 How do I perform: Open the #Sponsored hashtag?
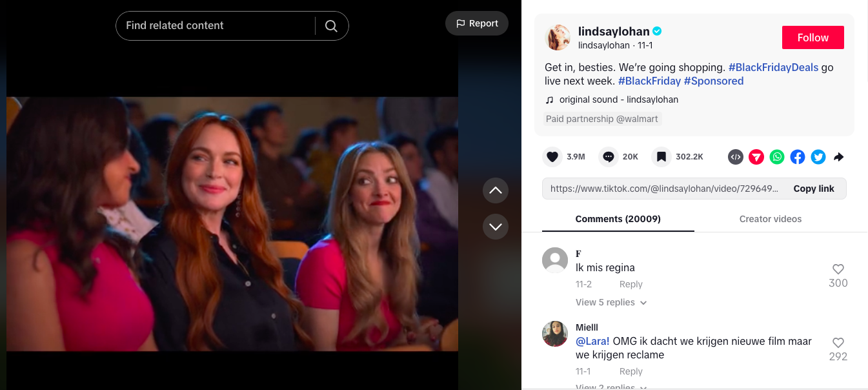click(714, 81)
